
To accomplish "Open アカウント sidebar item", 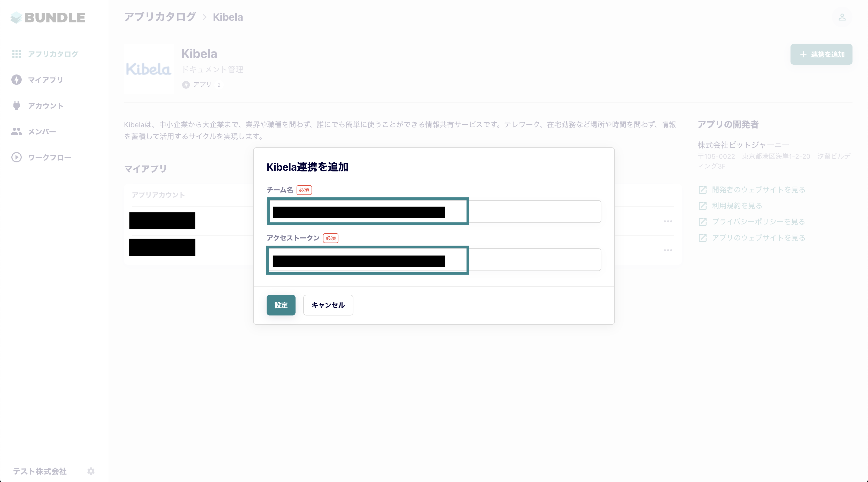I will [x=45, y=106].
